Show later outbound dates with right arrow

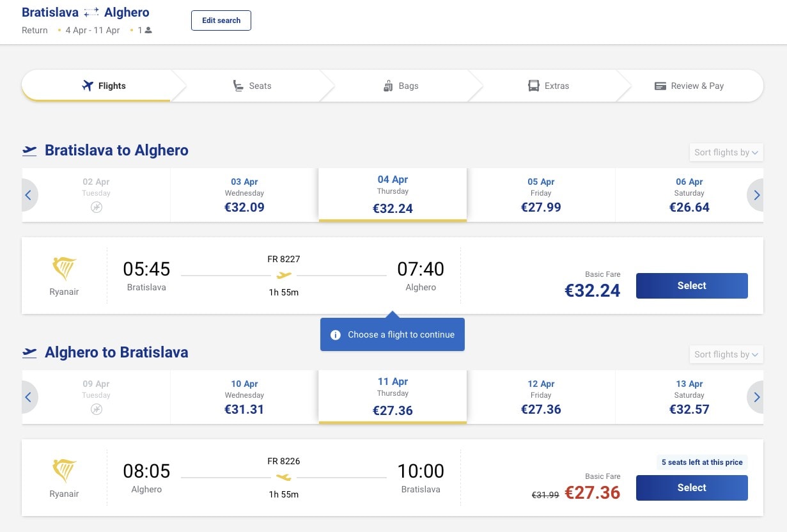756,195
